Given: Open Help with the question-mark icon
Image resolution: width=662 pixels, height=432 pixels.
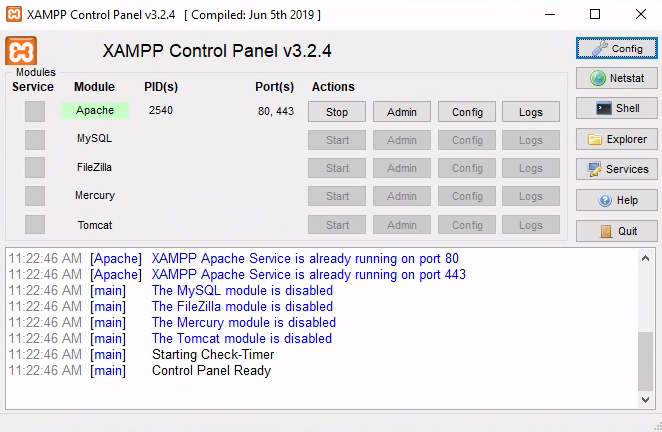Looking at the screenshot, I should tap(616, 200).
